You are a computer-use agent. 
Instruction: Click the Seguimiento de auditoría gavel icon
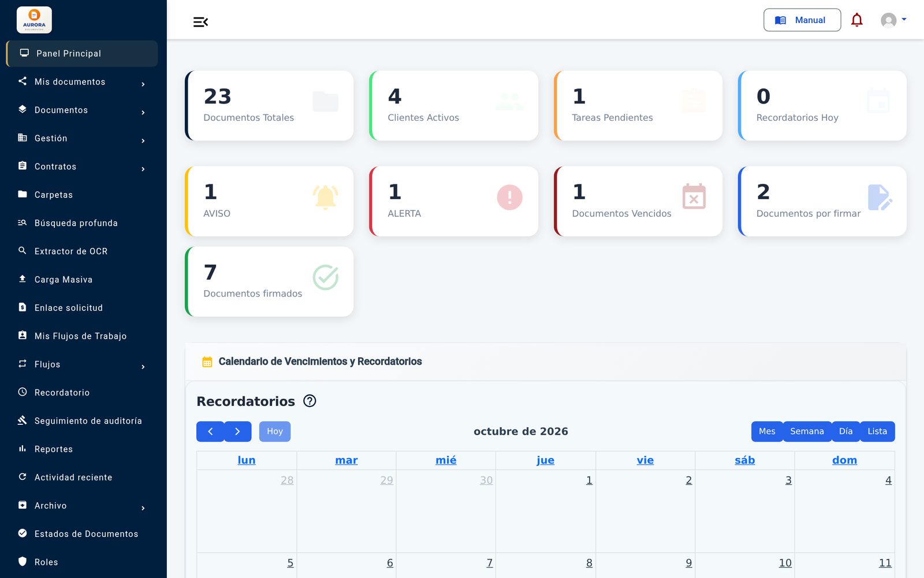[23, 420]
